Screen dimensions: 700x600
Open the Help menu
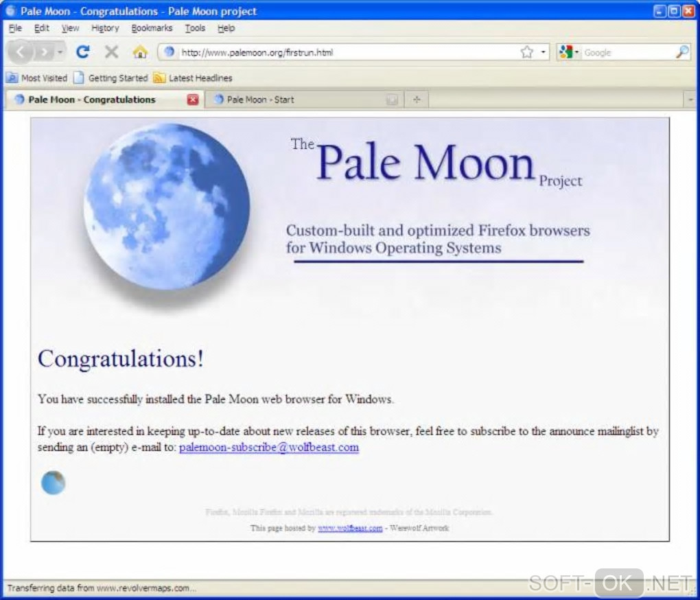tap(226, 28)
